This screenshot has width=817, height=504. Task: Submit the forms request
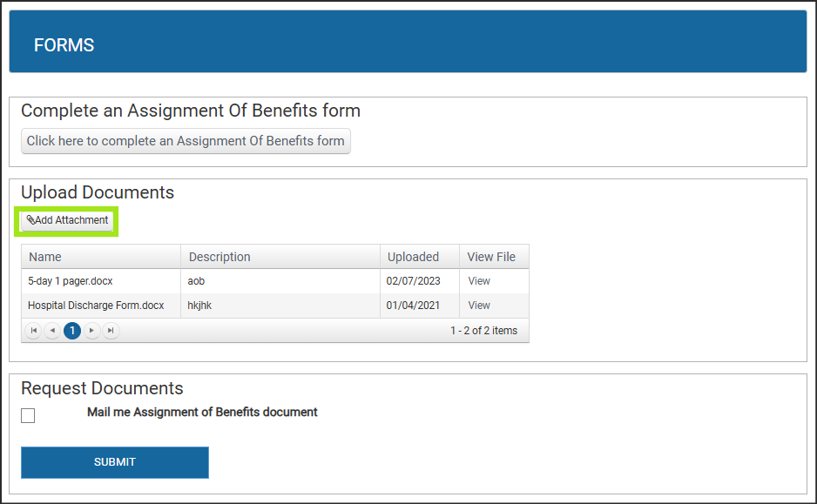tap(115, 462)
